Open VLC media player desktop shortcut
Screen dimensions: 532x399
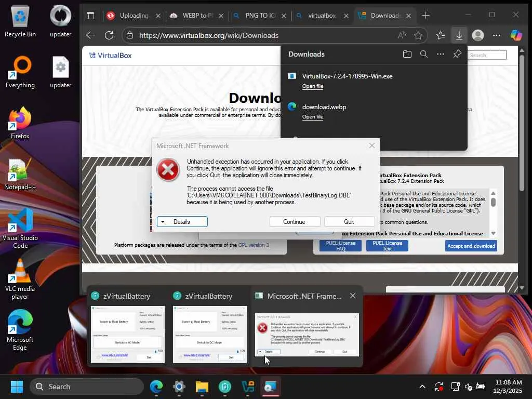20,279
